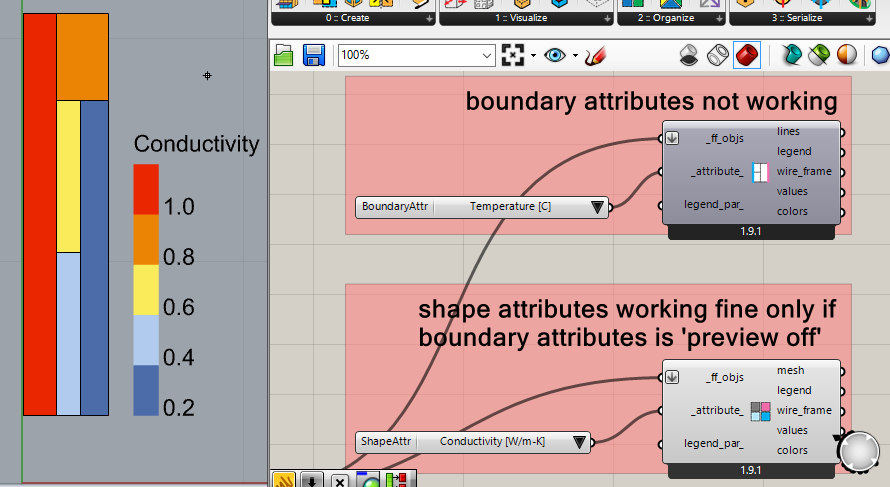Click the ShapeAttr label on value list

click(386, 442)
